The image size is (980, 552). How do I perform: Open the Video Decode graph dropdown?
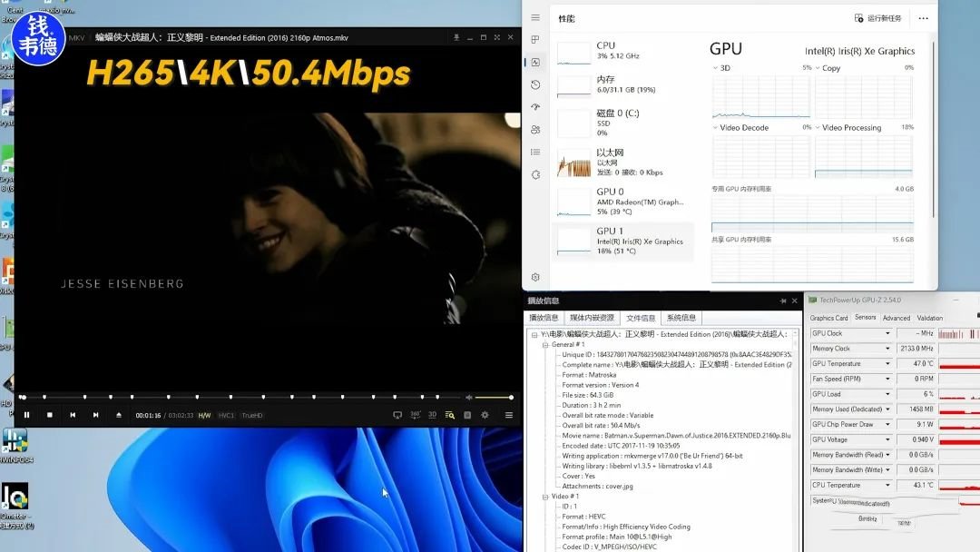(x=716, y=127)
